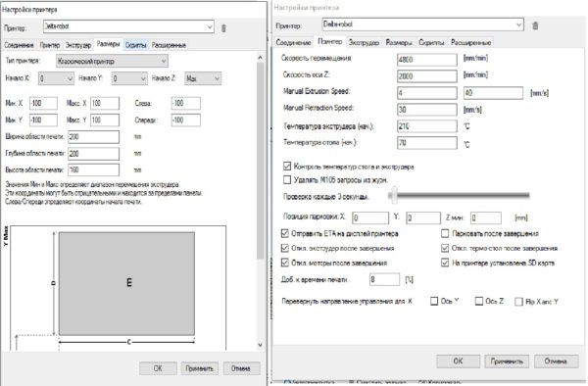Open the Начало Y dropdown
588x386 pixels.
click(x=129, y=78)
